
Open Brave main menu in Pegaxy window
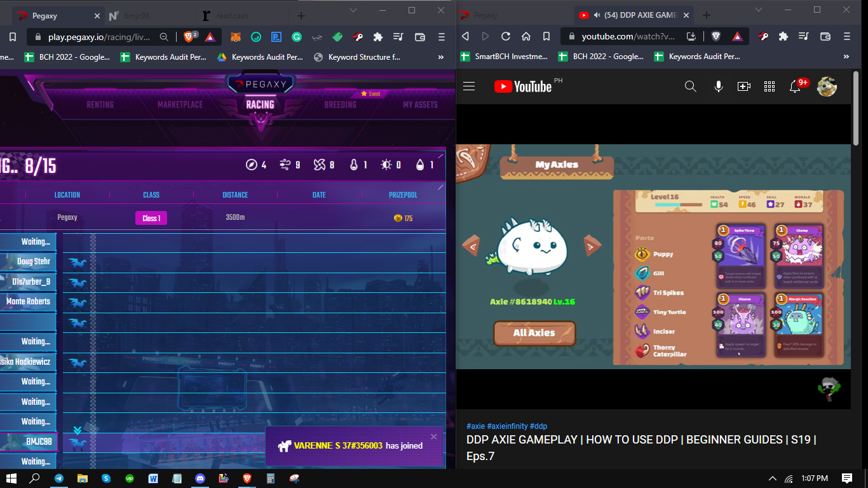[x=441, y=37]
